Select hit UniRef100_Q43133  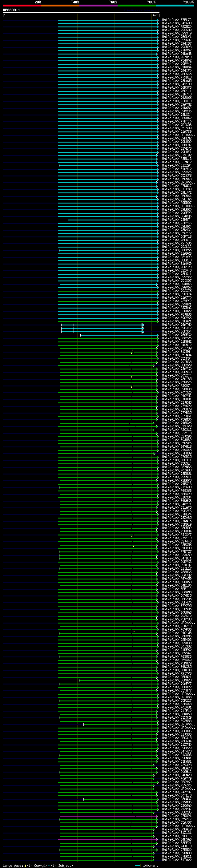tap(177, 84)
